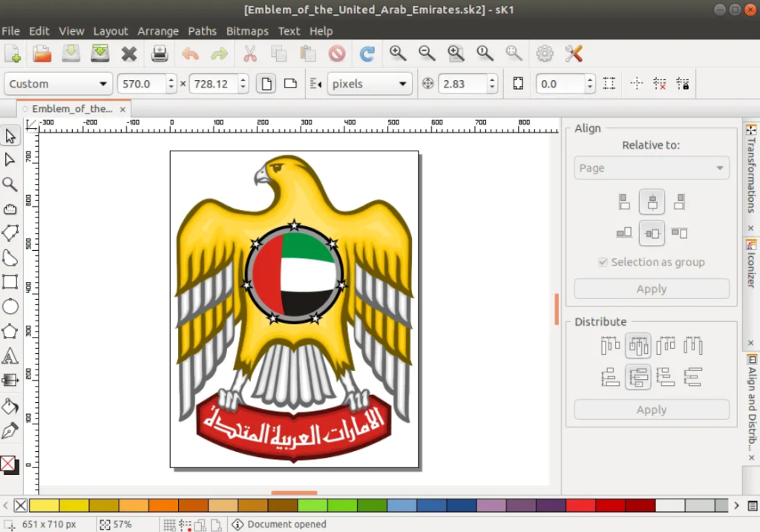Increase page height using stepper arrow
Image resolution: width=760 pixels, height=532 pixels.
click(243, 79)
